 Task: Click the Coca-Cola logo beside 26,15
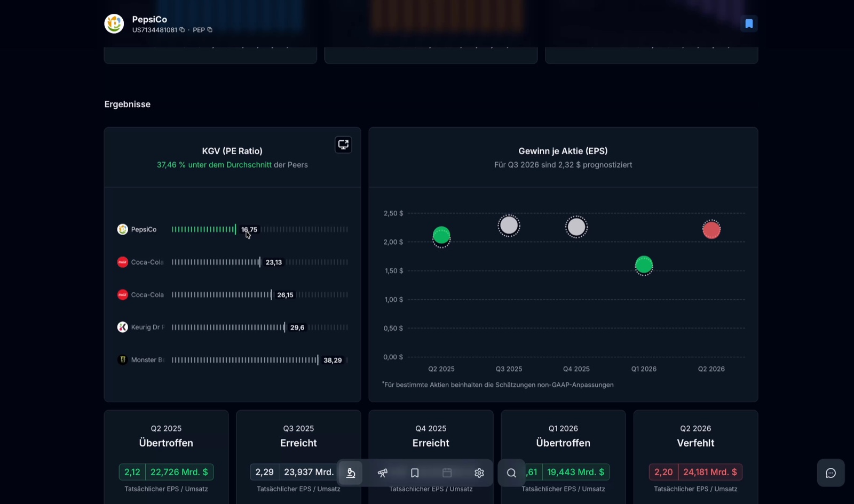tap(123, 295)
